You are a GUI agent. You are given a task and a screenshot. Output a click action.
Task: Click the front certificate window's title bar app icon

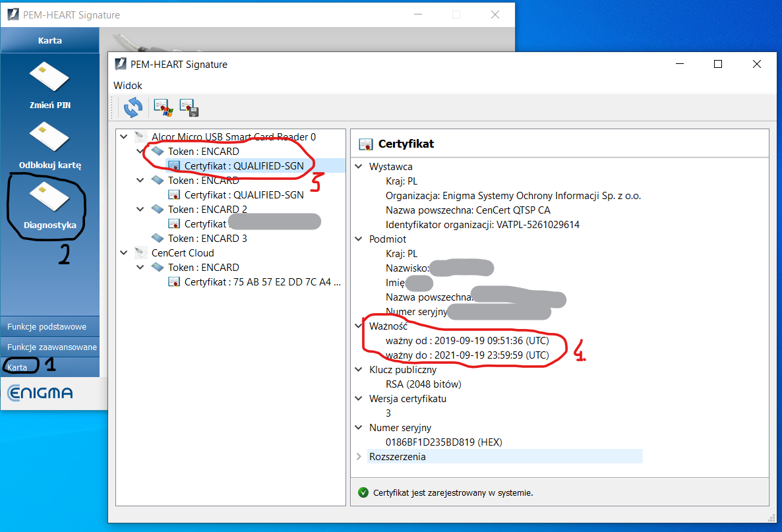click(x=121, y=64)
